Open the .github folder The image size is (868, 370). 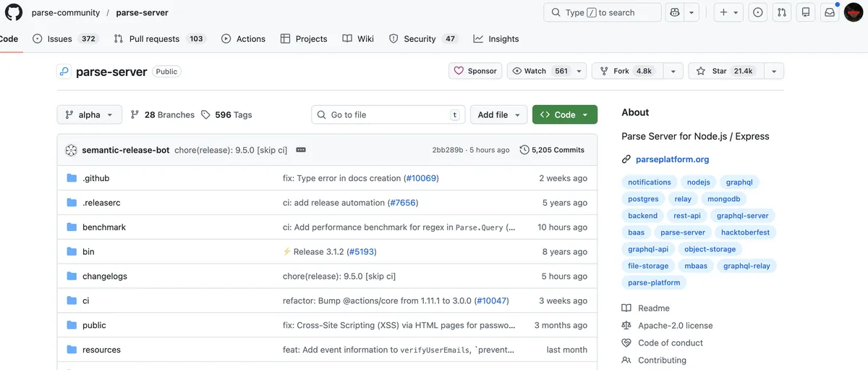point(95,178)
